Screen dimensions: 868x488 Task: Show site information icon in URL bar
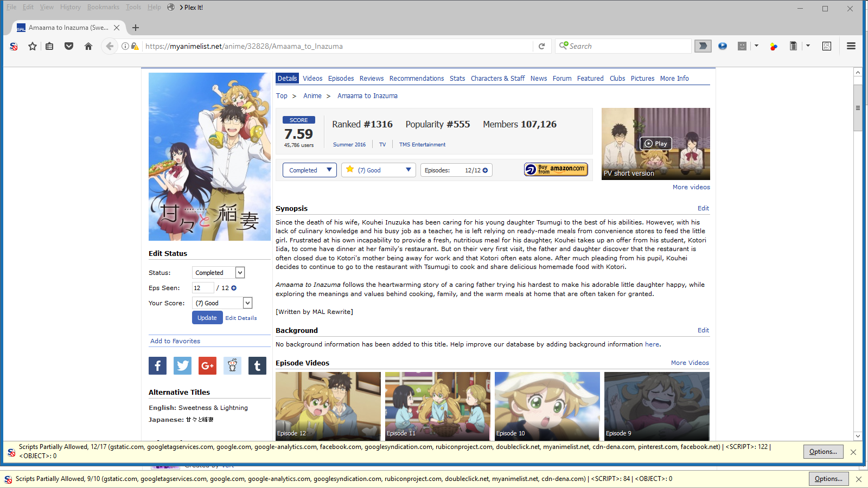tap(125, 46)
